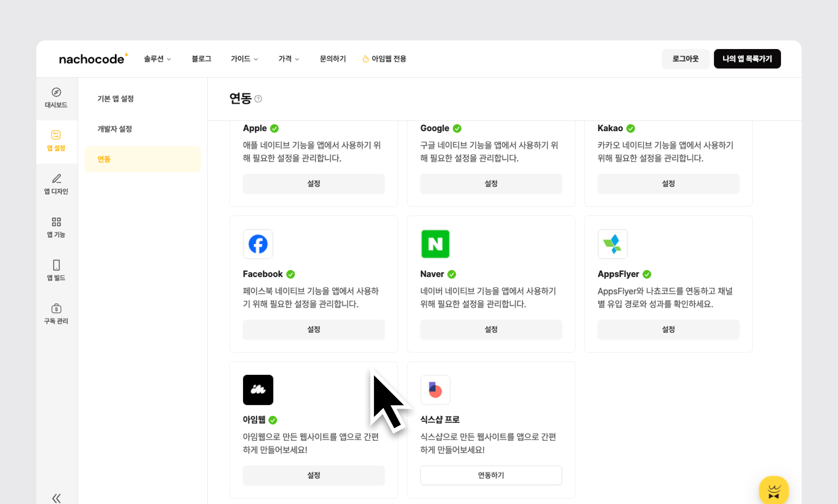Expand the 가이드 dropdown menu

[x=244, y=59]
